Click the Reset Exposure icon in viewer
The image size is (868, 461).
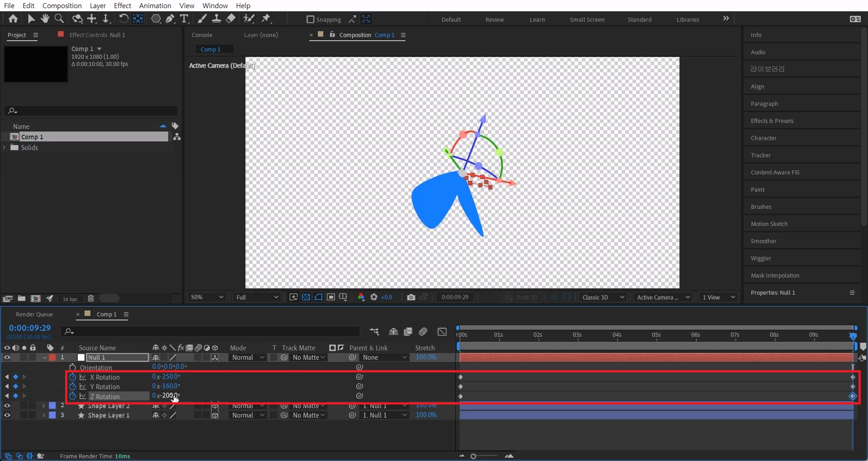tap(374, 297)
